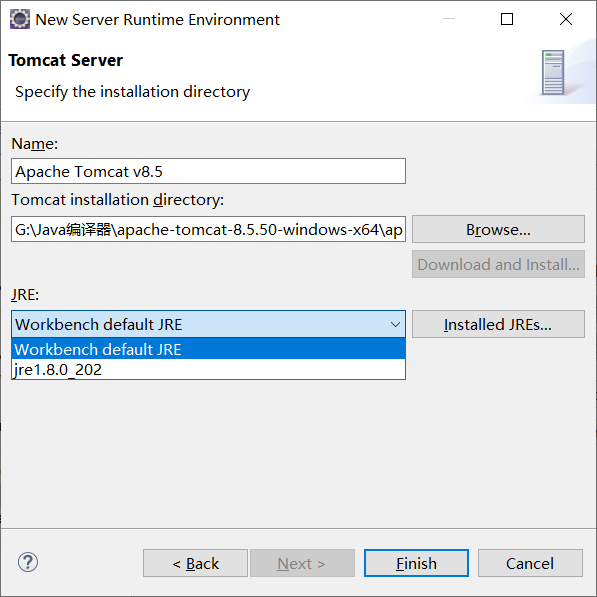Go Back to previous wizard page
The height and width of the screenshot is (597, 597).
tap(195, 563)
